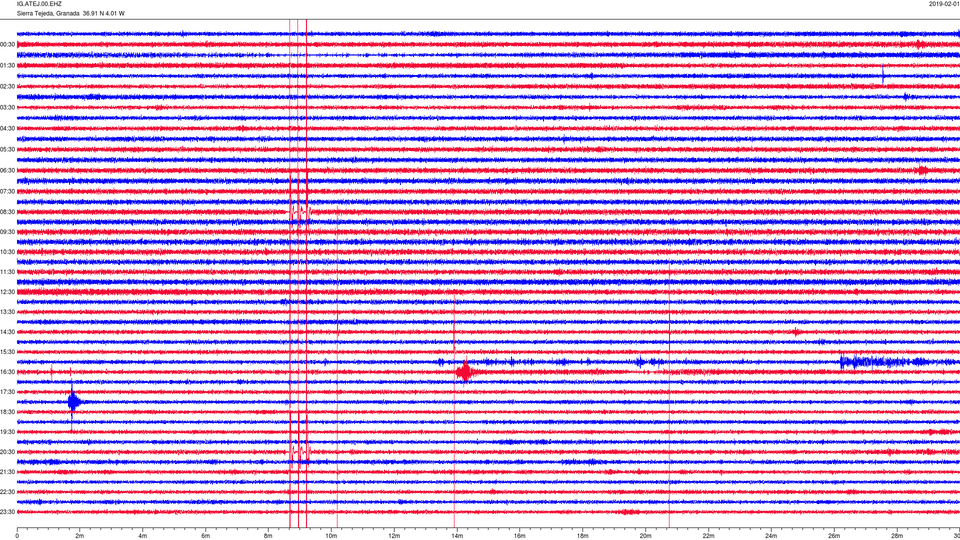The height and width of the screenshot is (540, 960).
Task: Select the 07:30 time label
Action: (x=7, y=192)
